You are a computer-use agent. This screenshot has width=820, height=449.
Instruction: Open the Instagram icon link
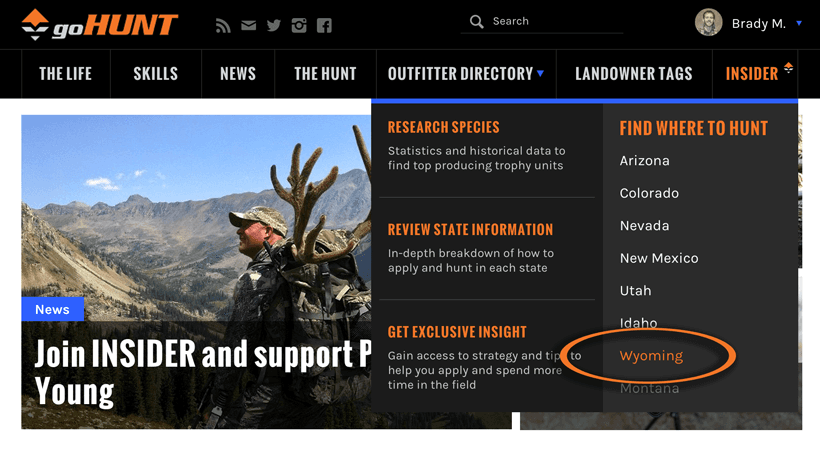[x=299, y=25]
